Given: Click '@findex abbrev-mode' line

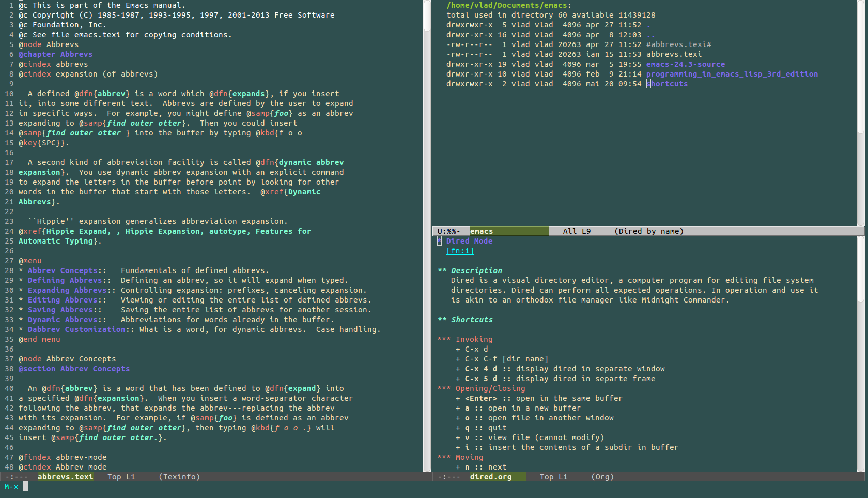Looking at the screenshot, I should (63, 457).
